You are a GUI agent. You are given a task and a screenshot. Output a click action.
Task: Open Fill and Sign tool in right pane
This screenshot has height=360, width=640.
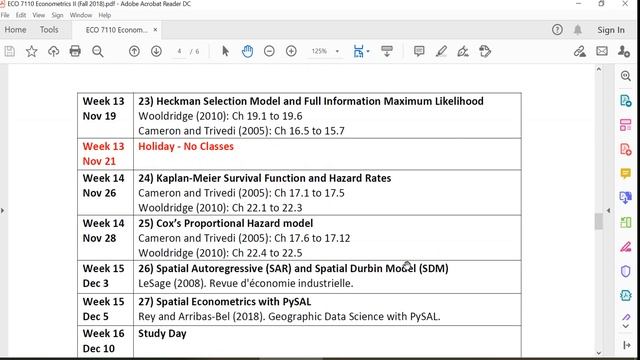625,247
